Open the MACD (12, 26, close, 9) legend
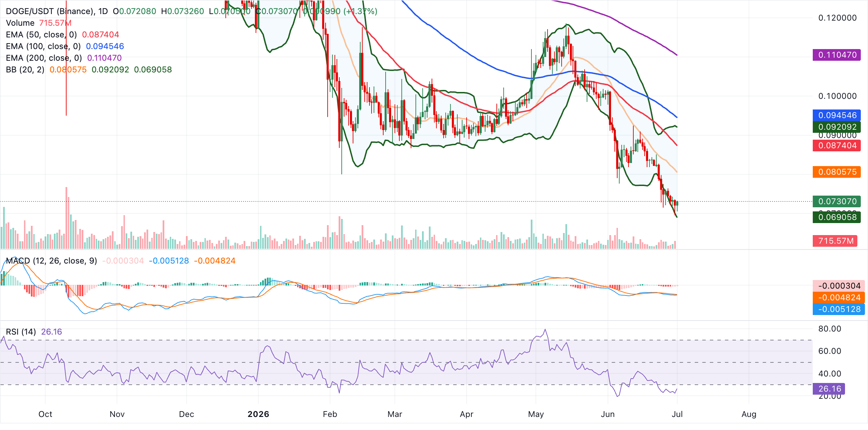 51,261
